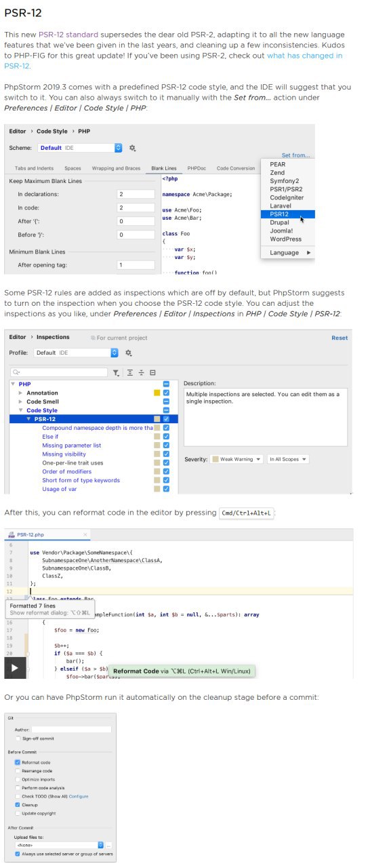Screen dimensions: 370x868
Task: Click the reset-to-empty square icon in inspections toolbar
Action: [x=152, y=372]
